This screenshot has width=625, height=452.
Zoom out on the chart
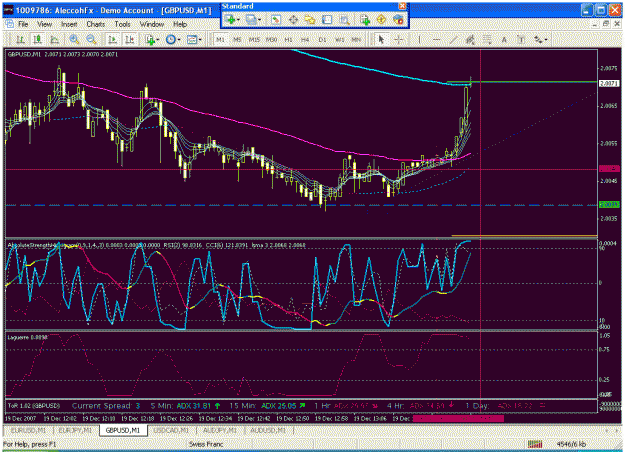[91, 39]
